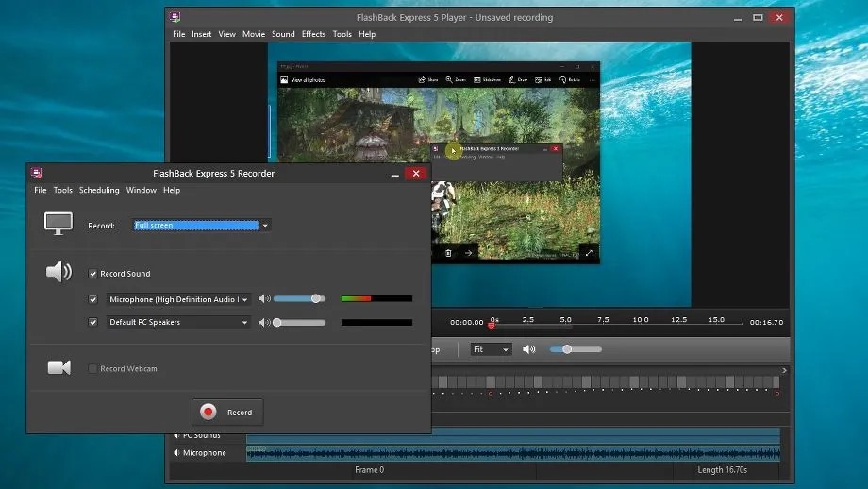The image size is (868, 489).
Task: Open the Scheduling menu in Recorder
Action: [x=99, y=190]
